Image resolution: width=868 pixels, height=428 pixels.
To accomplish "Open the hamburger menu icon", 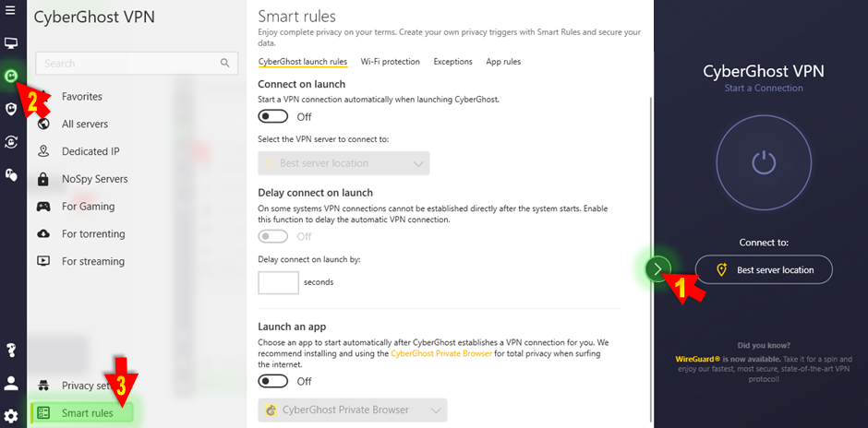I will 10,10.
